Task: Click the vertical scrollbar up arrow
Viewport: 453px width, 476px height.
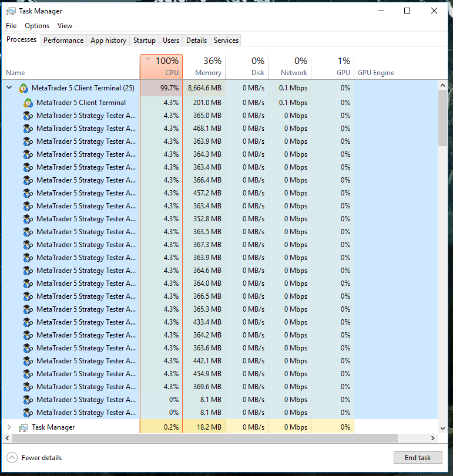Action: coord(442,85)
